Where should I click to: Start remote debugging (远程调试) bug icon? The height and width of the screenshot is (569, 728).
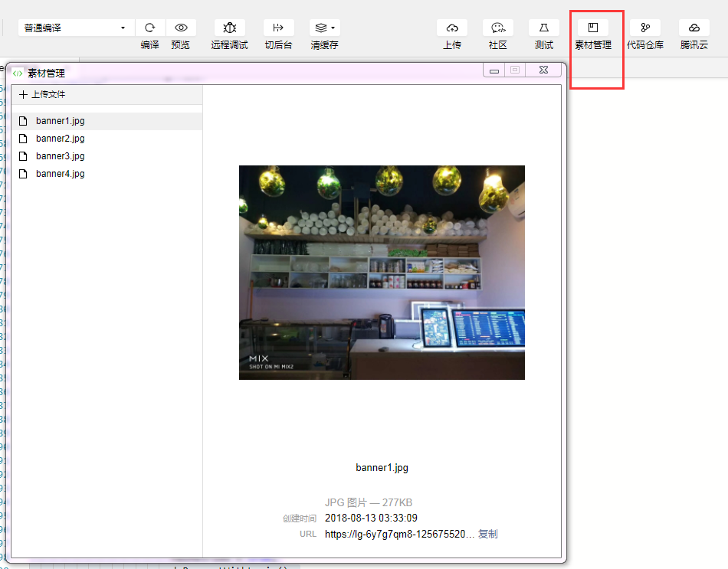[x=229, y=28]
